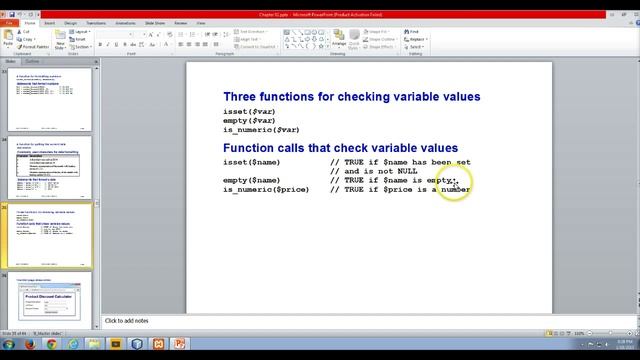This screenshot has height=360, width=640.
Task: Click the slide panel vertical scrollbar
Action: pos(97,197)
